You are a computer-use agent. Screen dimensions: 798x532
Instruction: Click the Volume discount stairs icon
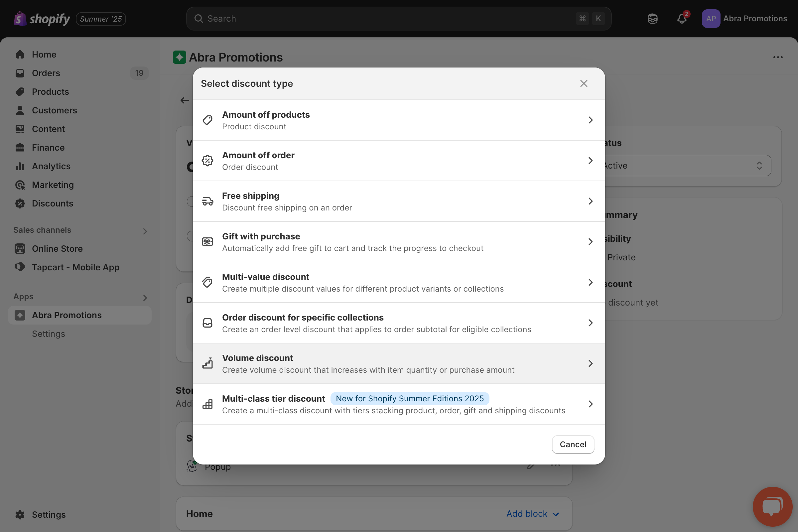pos(207,363)
